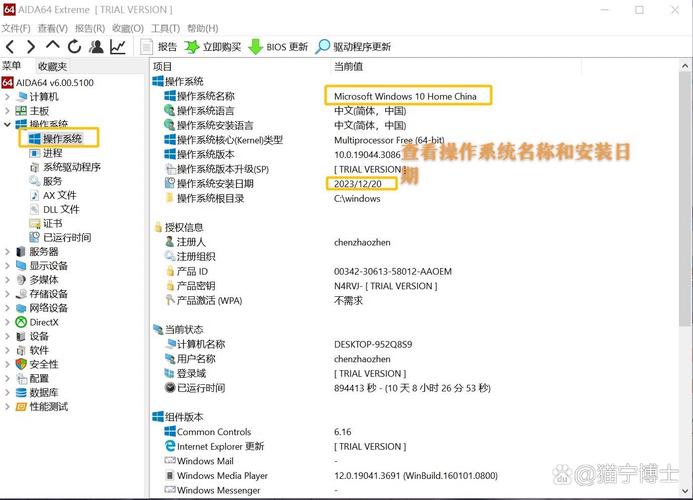Collapse the 操作系统 tree node
Screen dimensions: 693x500
[7, 125]
